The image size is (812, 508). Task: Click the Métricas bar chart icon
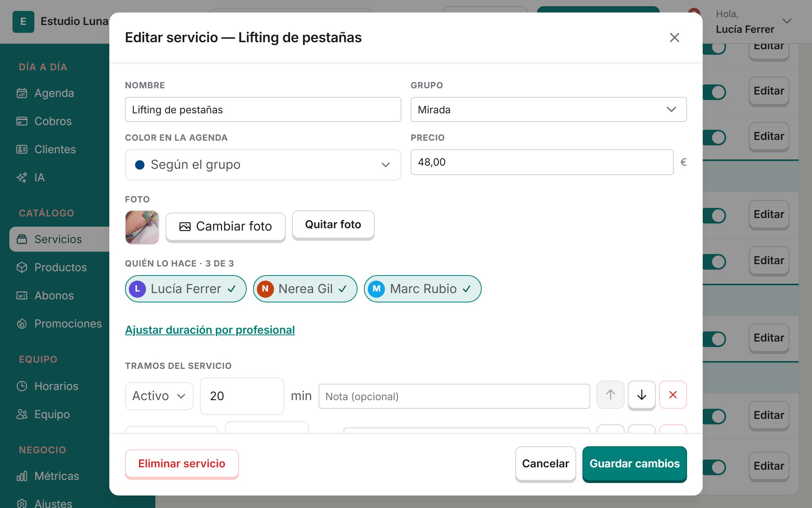point(22,476)
